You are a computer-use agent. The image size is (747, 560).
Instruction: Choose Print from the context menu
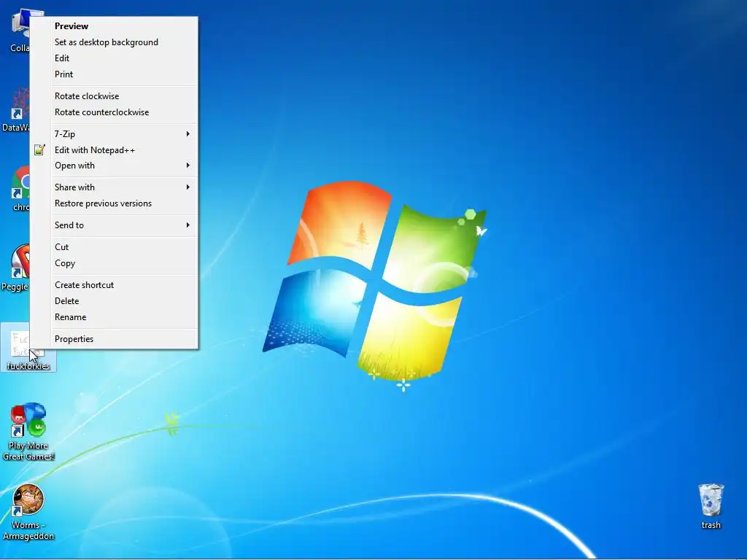[x=114, y=74]
